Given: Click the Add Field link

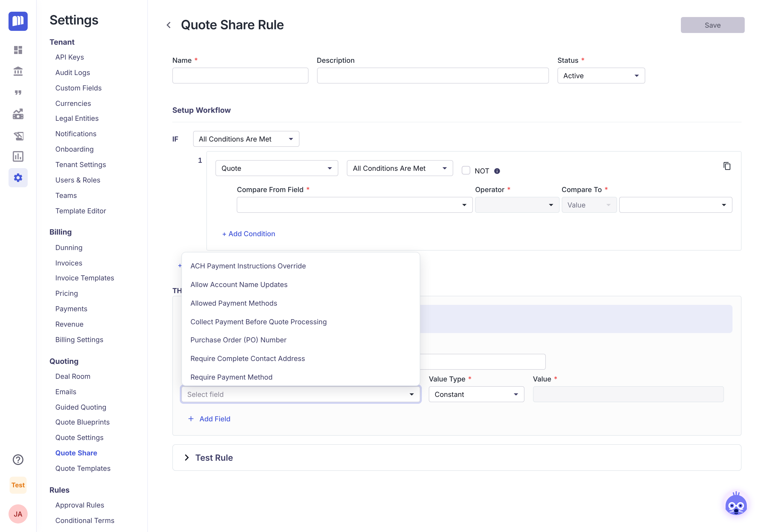Looking at the screenshot, I should (x=209, y=419).
